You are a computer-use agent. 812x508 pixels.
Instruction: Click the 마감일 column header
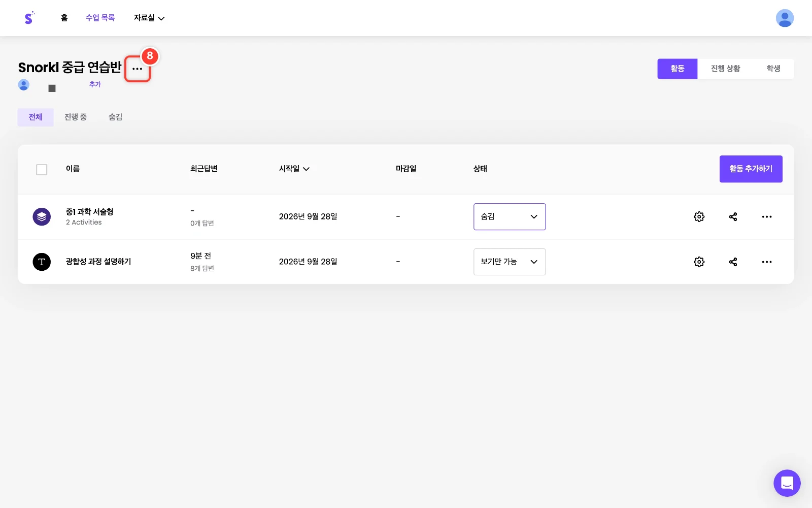tap(406, 169)
